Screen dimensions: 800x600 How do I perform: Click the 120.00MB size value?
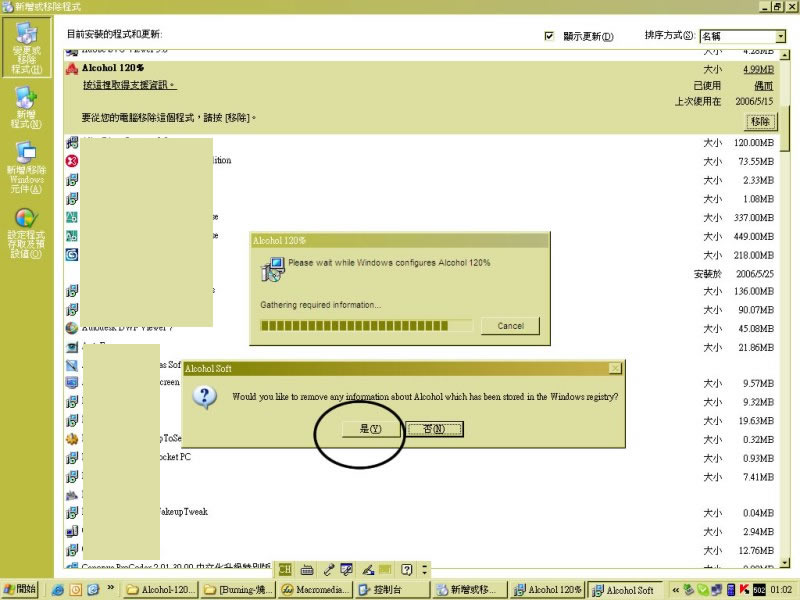pyautogui.click(x=754, y=143)
